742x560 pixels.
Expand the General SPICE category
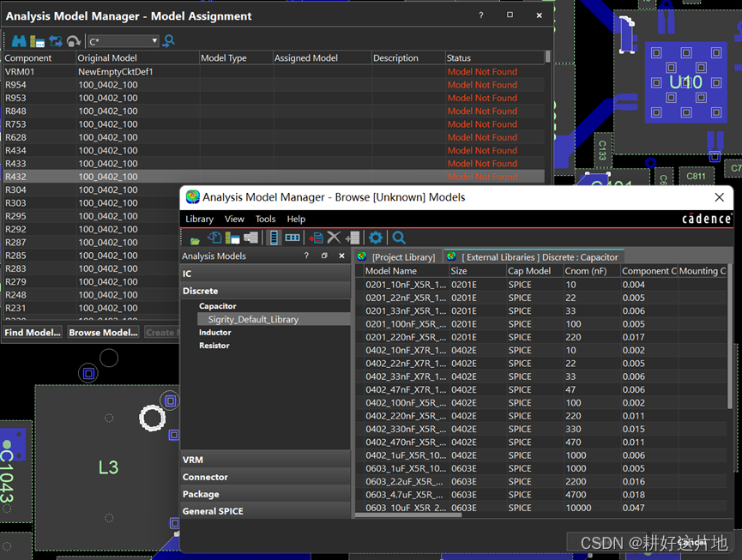pos(265,511)
